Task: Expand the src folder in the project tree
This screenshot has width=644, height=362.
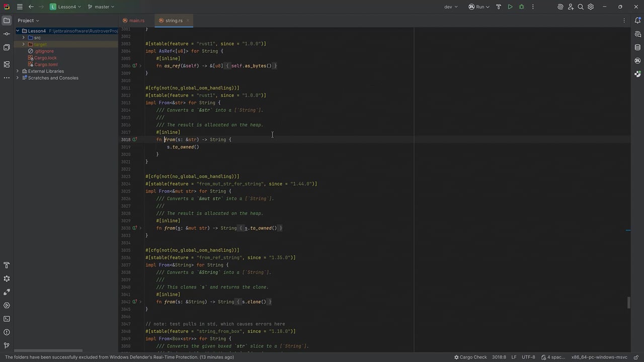Action: (23, 38)
